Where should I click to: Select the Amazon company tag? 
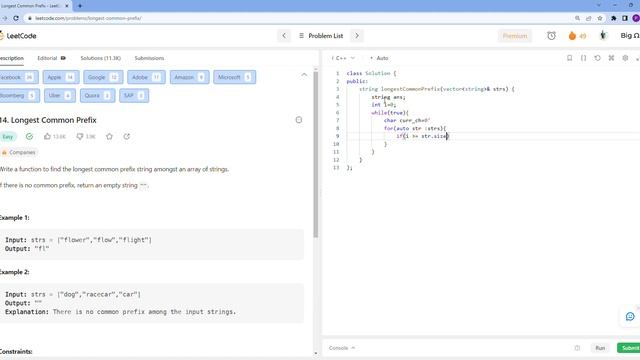coord(189,77)
